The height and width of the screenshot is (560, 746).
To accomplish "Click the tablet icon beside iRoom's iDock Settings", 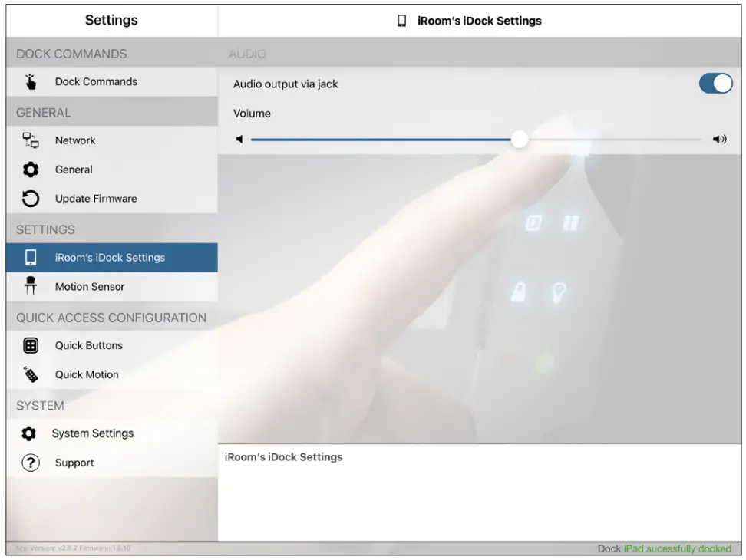I will tap(30, 258).
